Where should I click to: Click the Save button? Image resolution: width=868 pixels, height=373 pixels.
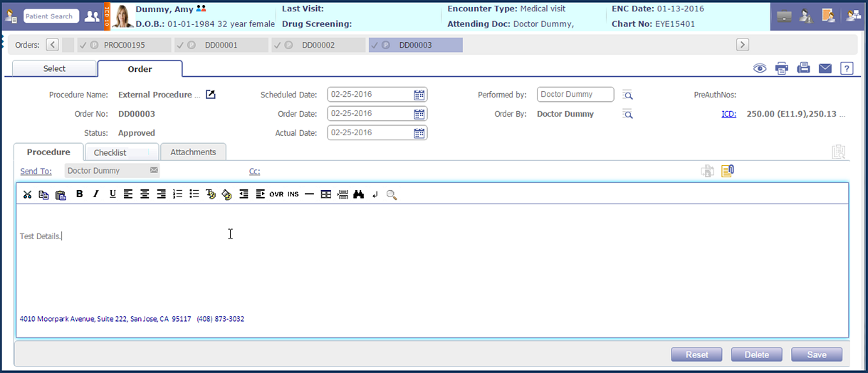point(817,354)
